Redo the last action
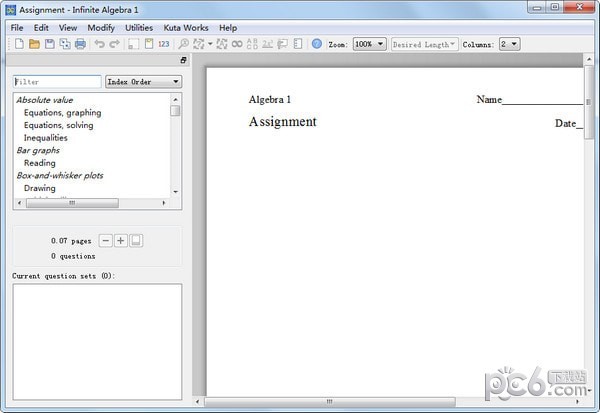 coord(114,44)
